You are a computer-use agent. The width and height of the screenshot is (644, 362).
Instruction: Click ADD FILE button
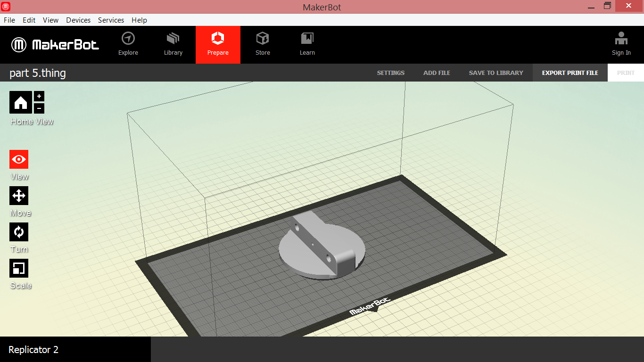pyautogui.click(x=437, y=73)
